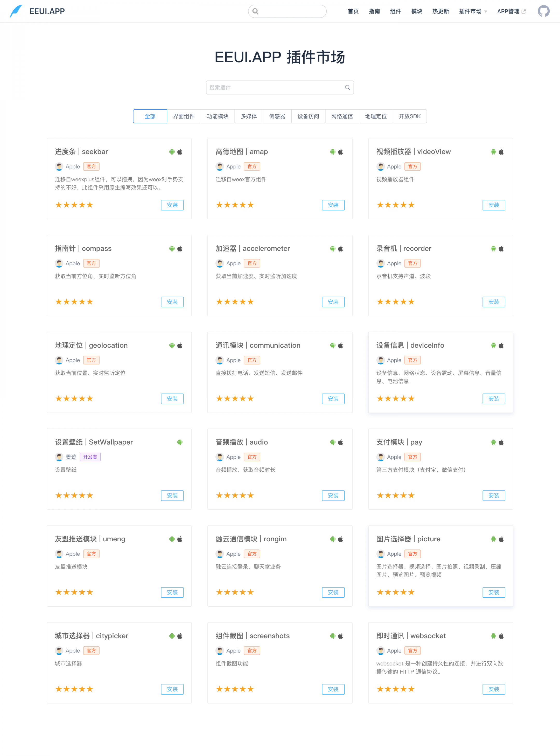Open the 热更新 navigation menu item
Viewport: 560px width, 756px height.
[x=440, y=11]
